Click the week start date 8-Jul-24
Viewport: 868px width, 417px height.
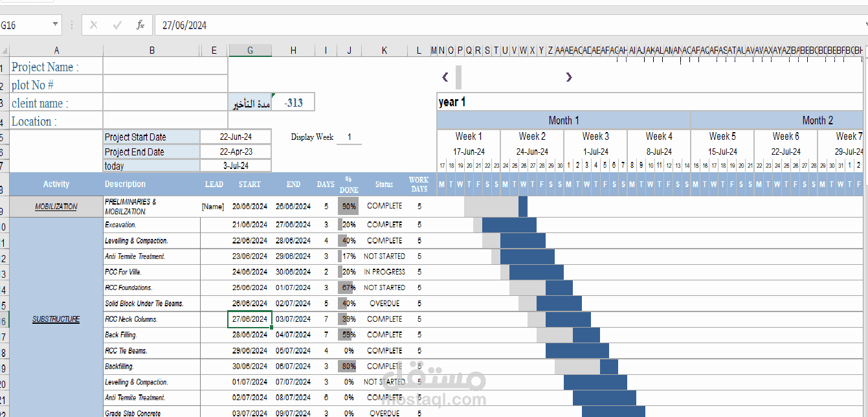[659, 152]
